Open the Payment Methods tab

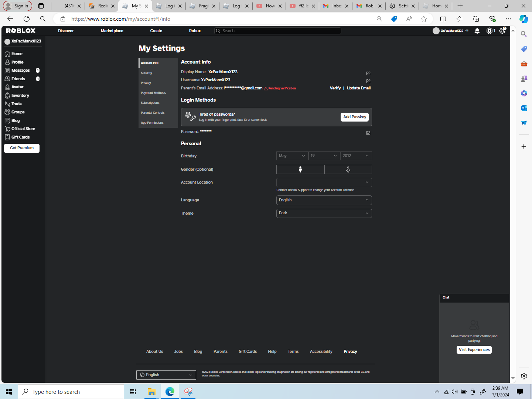[158, 93]
